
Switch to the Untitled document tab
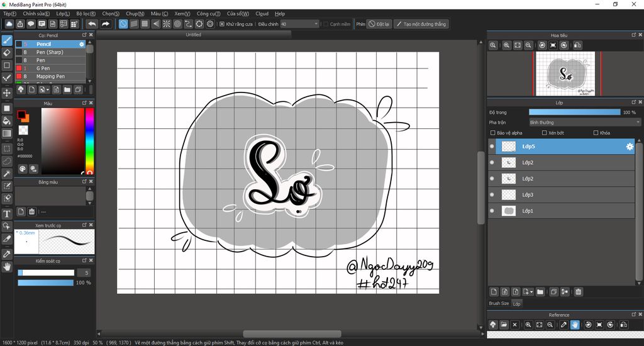[194, 35]
